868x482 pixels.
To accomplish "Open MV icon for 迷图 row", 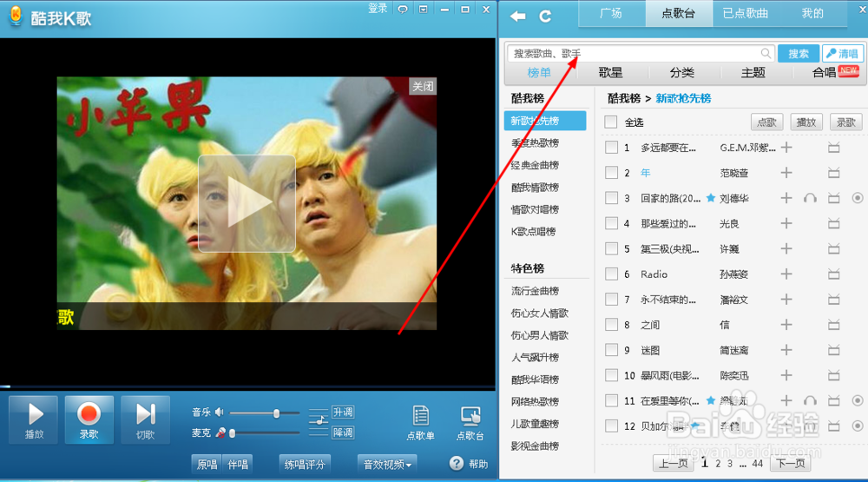I will [x=833, y=350].
